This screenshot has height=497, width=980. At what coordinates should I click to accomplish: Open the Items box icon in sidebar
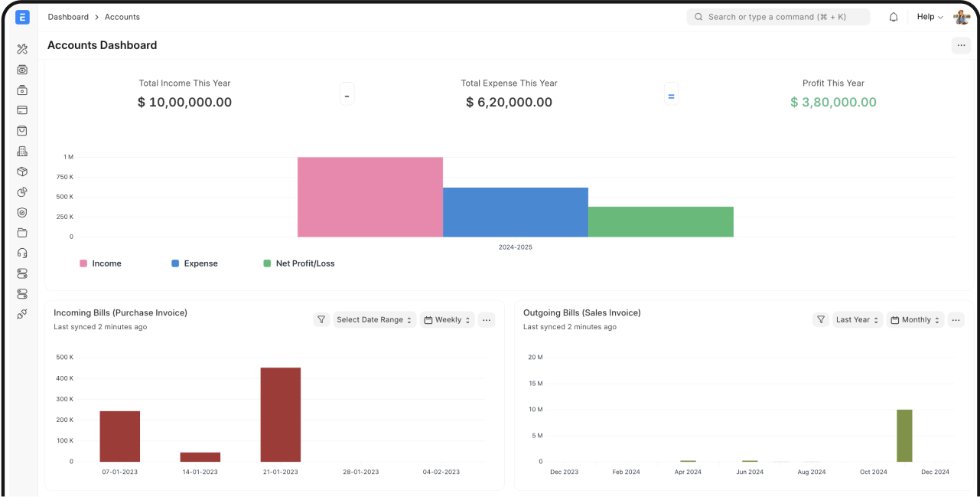(22, 172)
